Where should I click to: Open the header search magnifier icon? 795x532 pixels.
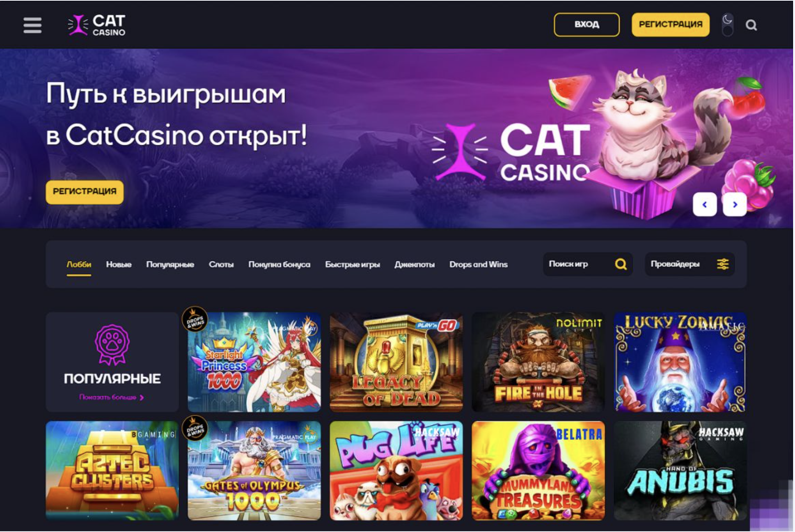click(x=751, y=25)
